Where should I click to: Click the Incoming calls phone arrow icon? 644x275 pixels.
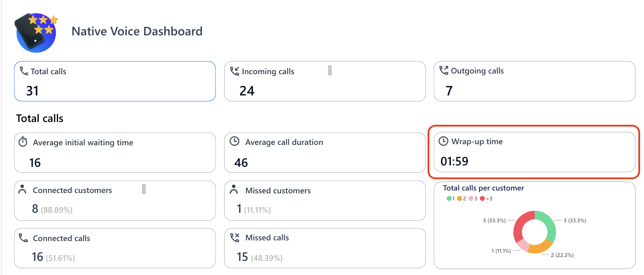tap(234, 71)
